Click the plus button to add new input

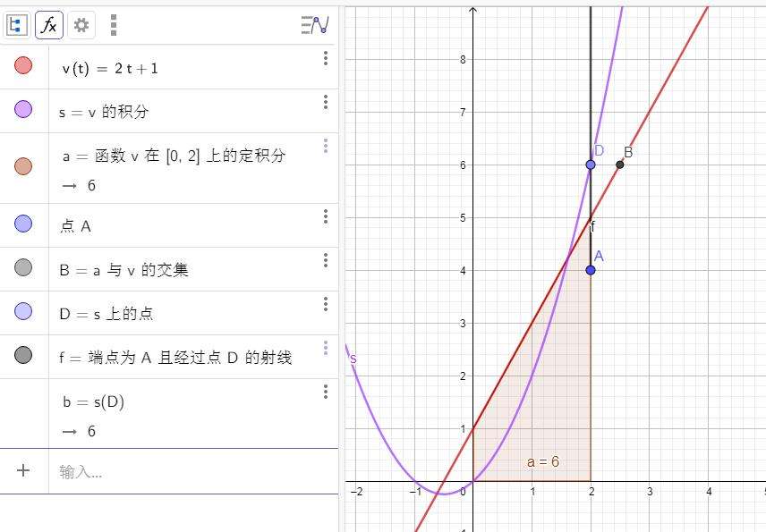24,469
